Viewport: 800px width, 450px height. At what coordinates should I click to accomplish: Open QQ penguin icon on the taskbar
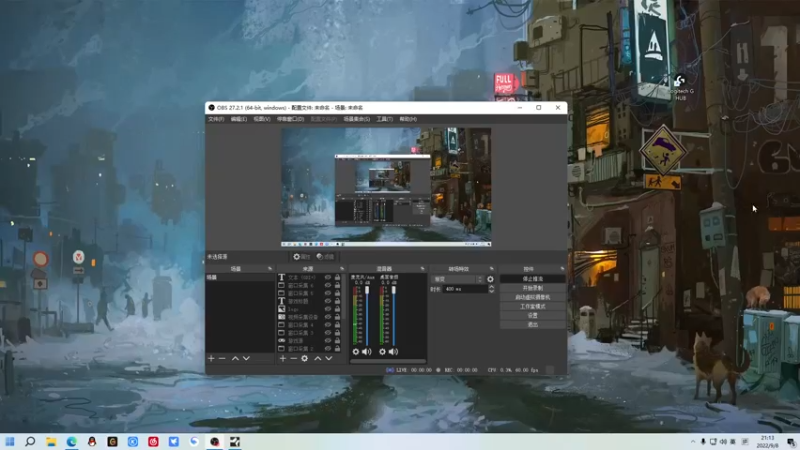tap(92, 441)
